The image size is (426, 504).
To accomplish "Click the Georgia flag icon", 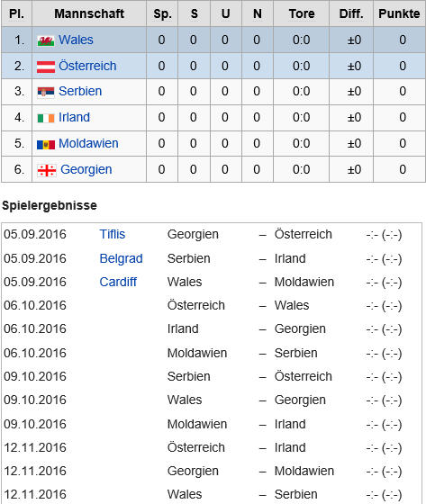I will pos(47,170).
